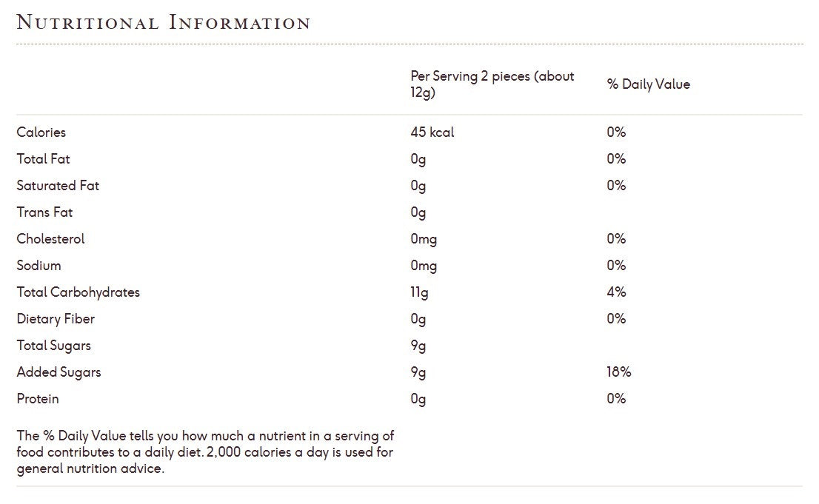
Task: Select the Total Fat row label
Action: 44,159
